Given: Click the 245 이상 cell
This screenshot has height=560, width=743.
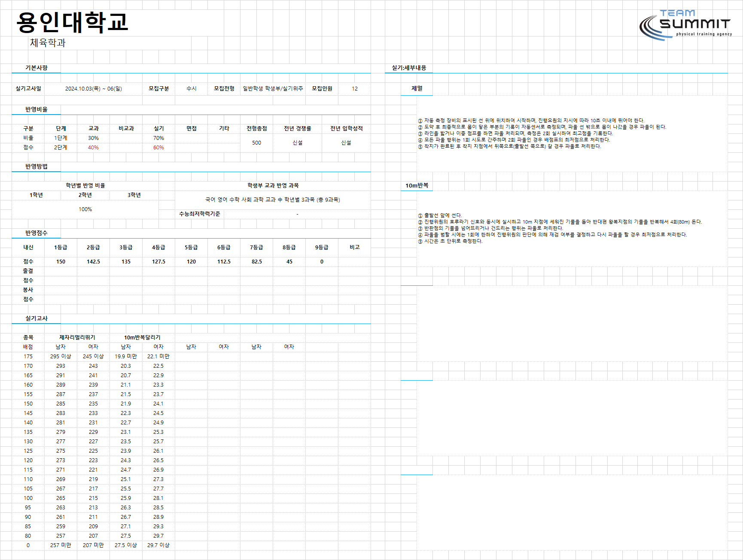Looking at the screenshot, I should coord(94,356).
